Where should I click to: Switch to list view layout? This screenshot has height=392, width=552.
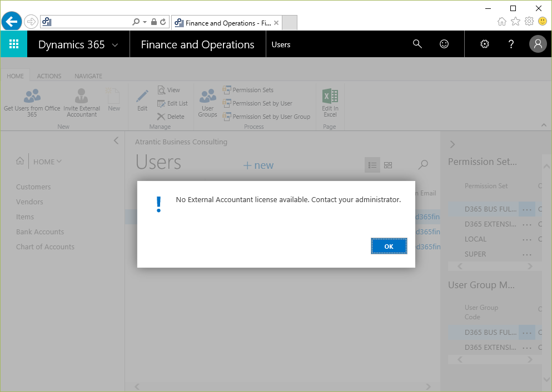[x=372, y=165]
